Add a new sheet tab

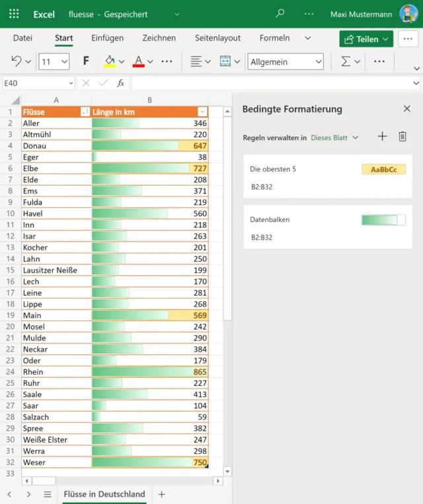[x=162, y=494]
